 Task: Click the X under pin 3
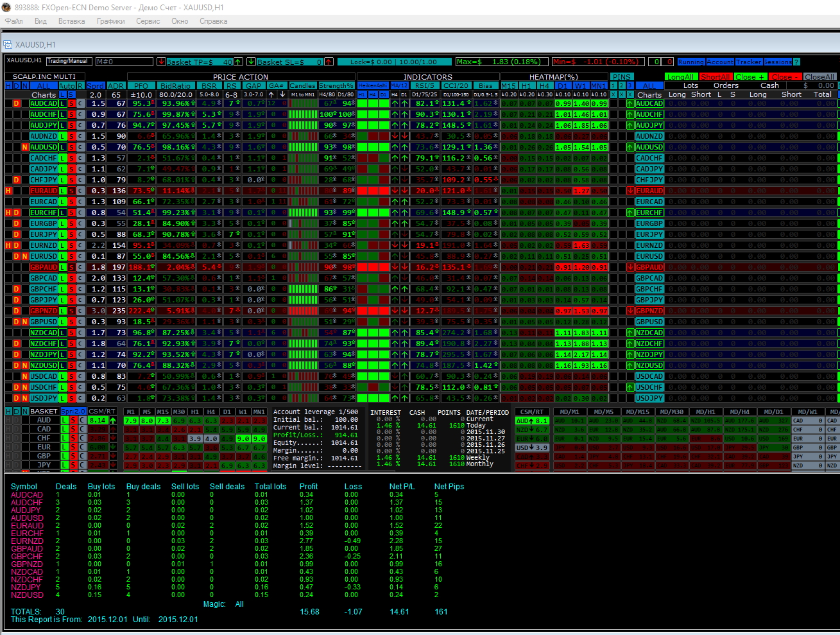(630, 94)
